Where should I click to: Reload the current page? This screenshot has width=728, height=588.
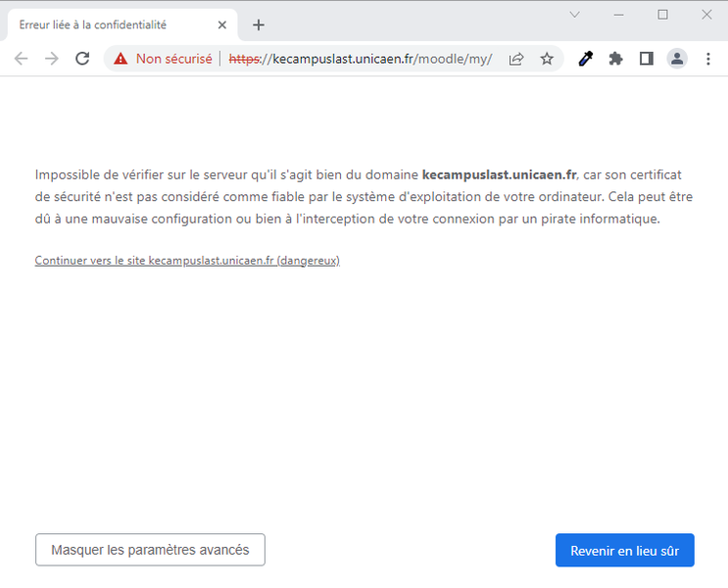click(x=82, y=59)
